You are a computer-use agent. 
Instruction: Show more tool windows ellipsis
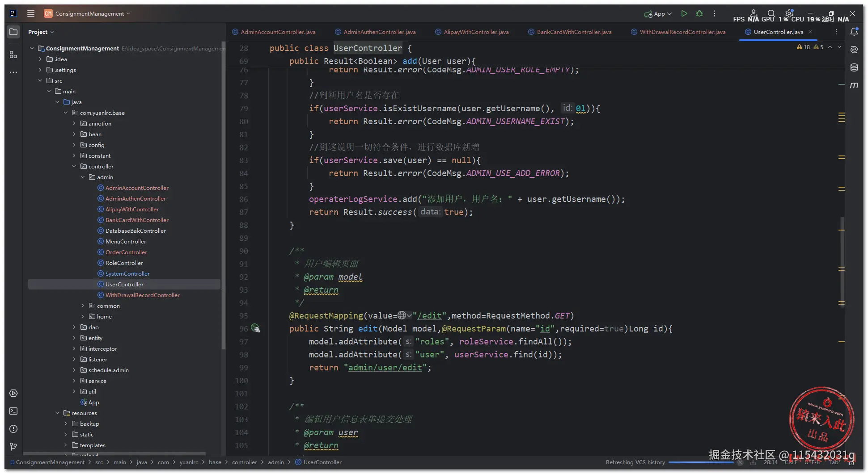tap(13, 72)
